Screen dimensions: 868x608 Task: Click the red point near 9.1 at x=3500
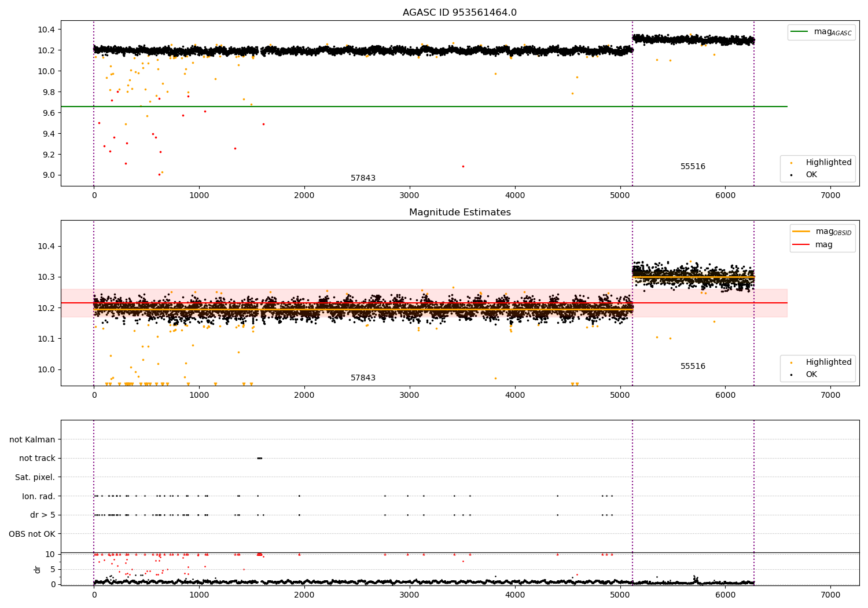[x=463, y=166]
